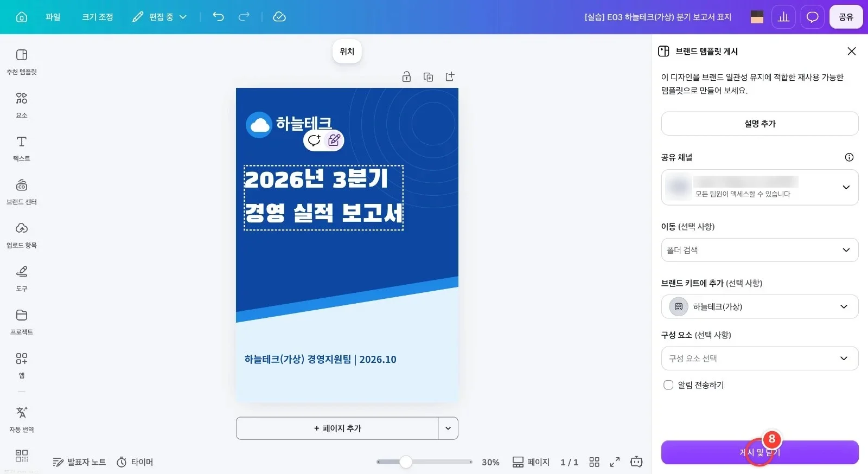
Task: Click the 설명 추가 button
Action: (x=759, y=124)
